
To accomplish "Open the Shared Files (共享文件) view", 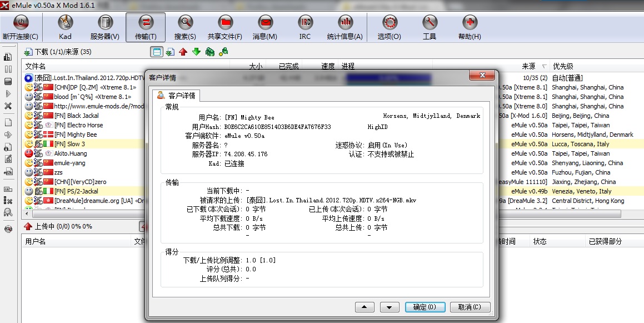I will coord(224,28).
